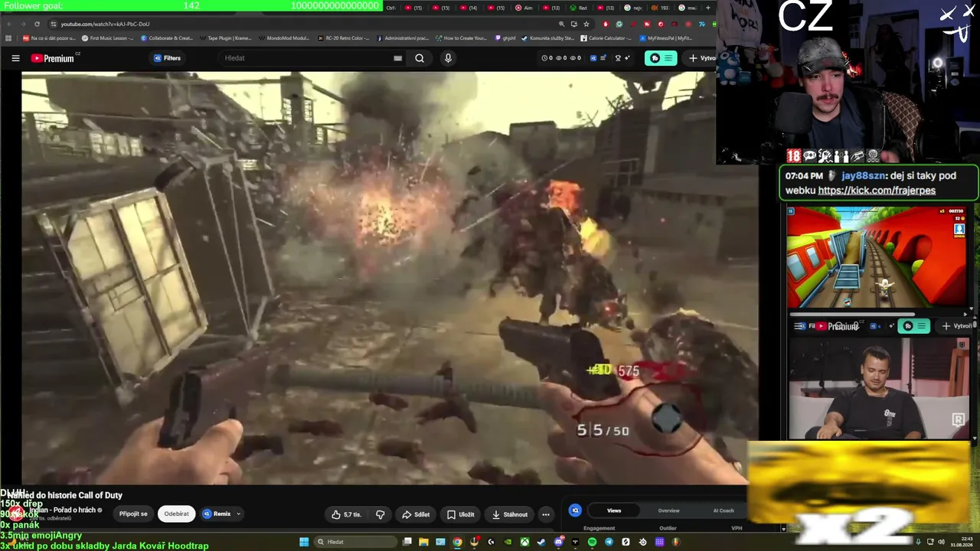
Task: Switch to the Aim browser tab
Action: pos(524,8)
